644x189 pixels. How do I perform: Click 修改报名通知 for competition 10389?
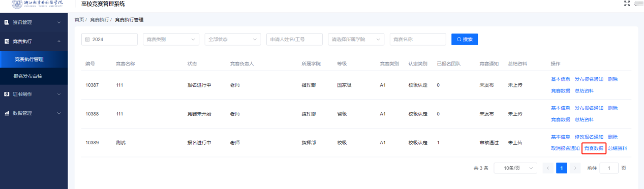[589, 137]
